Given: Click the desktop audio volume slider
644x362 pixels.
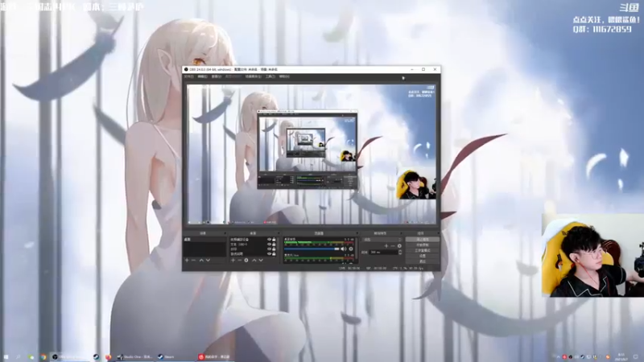Looking at the screenshot, I should pos(312,249).
